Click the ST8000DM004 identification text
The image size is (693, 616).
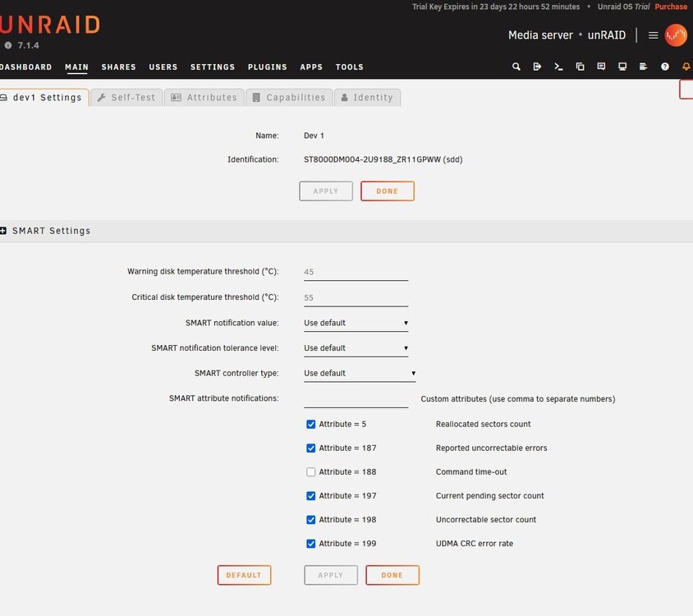pos(383,159)
